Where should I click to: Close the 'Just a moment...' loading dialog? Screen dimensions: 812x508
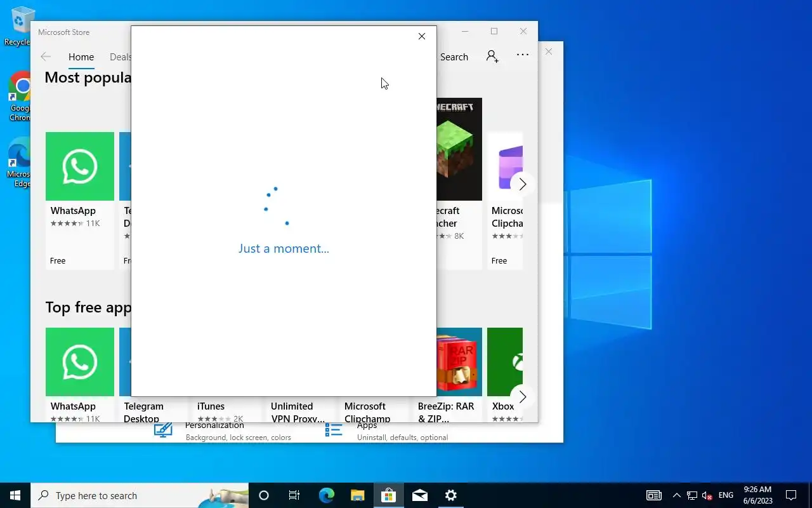pos(422,36)
